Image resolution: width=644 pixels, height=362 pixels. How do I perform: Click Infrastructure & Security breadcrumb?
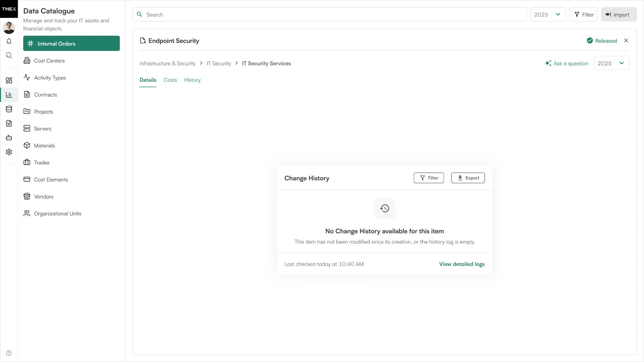coord(167,63)
